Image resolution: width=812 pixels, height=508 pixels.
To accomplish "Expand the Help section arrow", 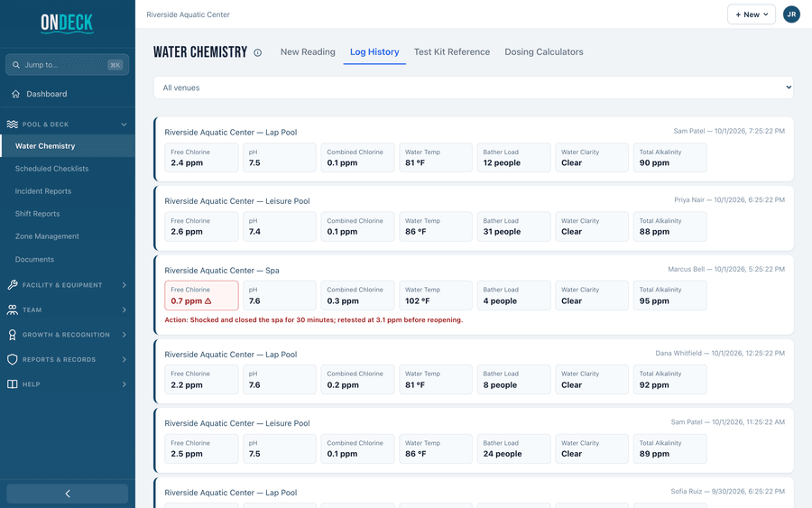I will click(124, 384).
